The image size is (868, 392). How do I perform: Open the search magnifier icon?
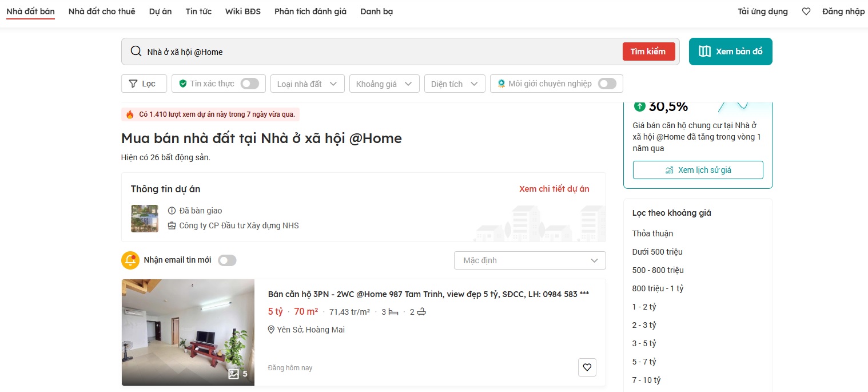point(136,51)
